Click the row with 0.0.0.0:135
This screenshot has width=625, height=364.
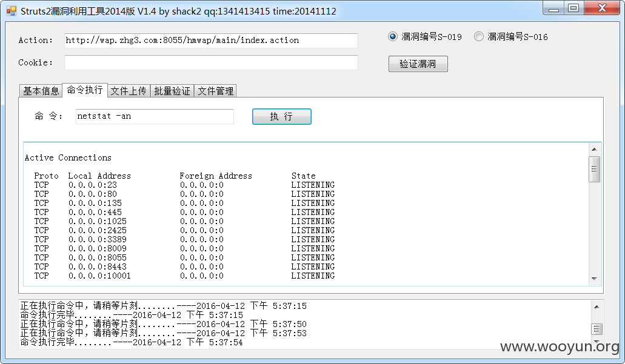click(x=184, y=203)
